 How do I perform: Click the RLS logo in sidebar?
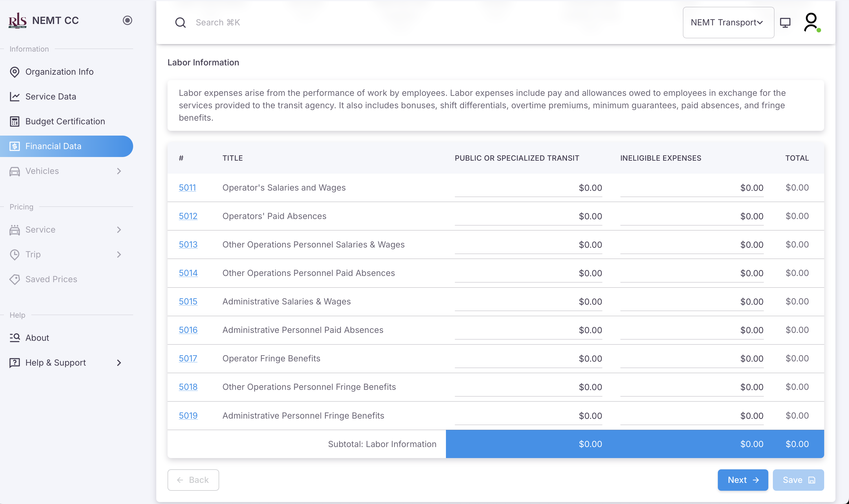pos(17,20)
